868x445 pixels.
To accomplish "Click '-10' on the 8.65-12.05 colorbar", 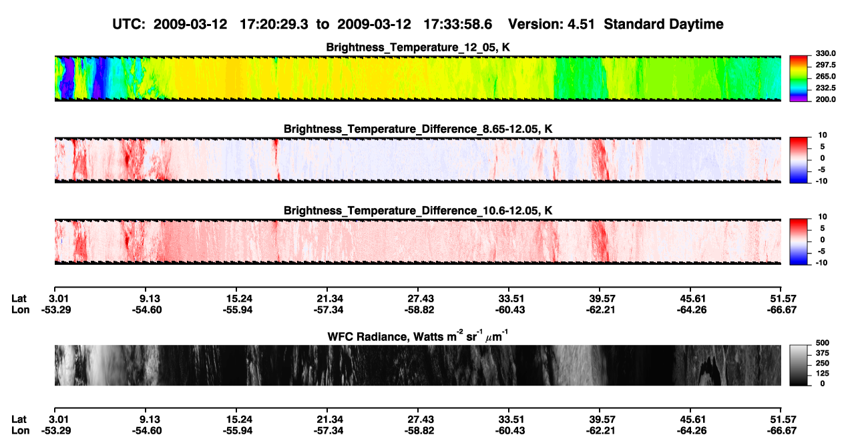I will tap(821, 180).
